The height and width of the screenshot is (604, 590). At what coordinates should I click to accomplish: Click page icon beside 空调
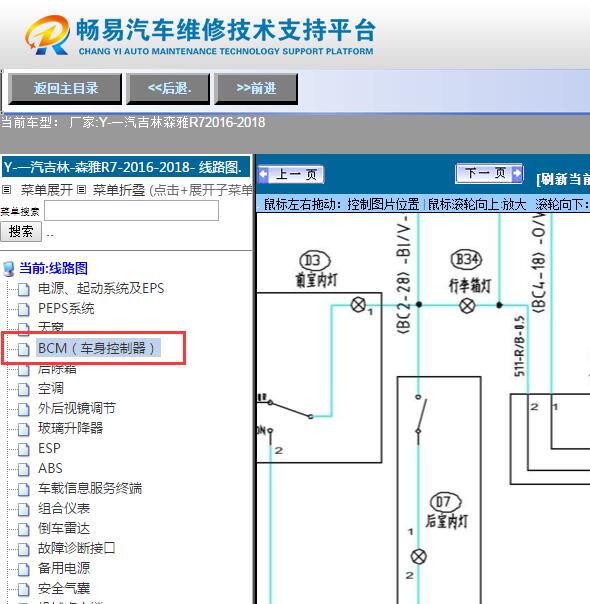click(x=23, y=389)
